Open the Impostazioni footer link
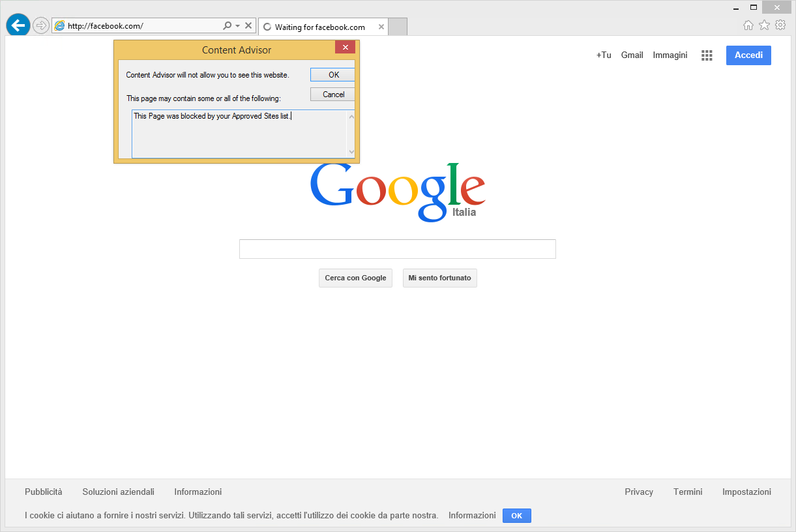This screenshot has height=532, width=796. point(746,492)
